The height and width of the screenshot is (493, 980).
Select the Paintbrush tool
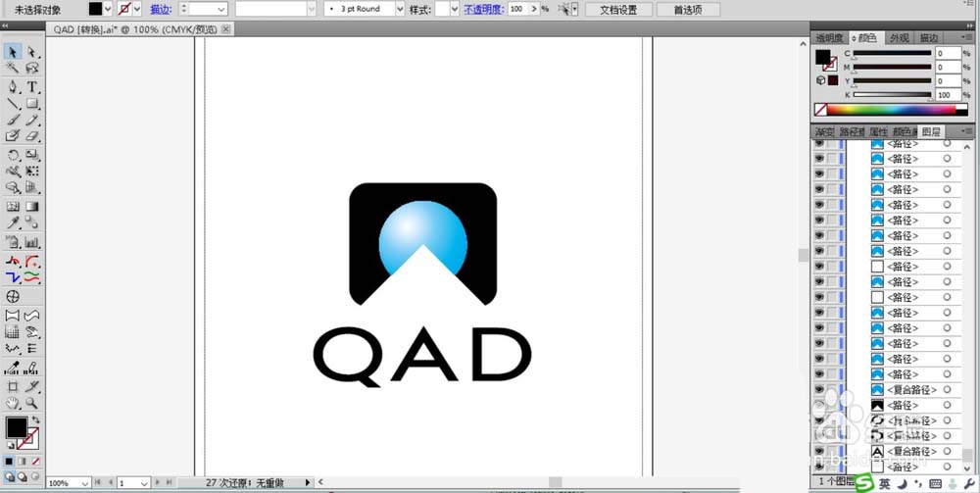[x=13, y=120]
